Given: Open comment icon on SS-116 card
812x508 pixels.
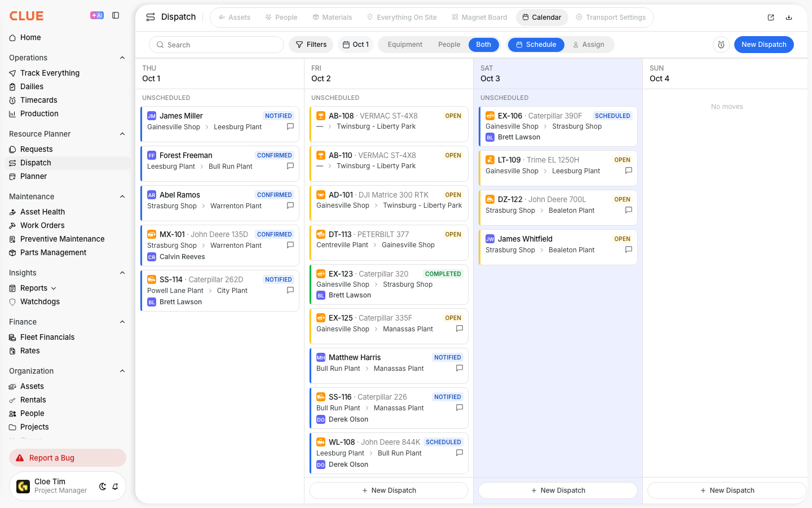Looking at the screenshot, I should coord(460,408).
